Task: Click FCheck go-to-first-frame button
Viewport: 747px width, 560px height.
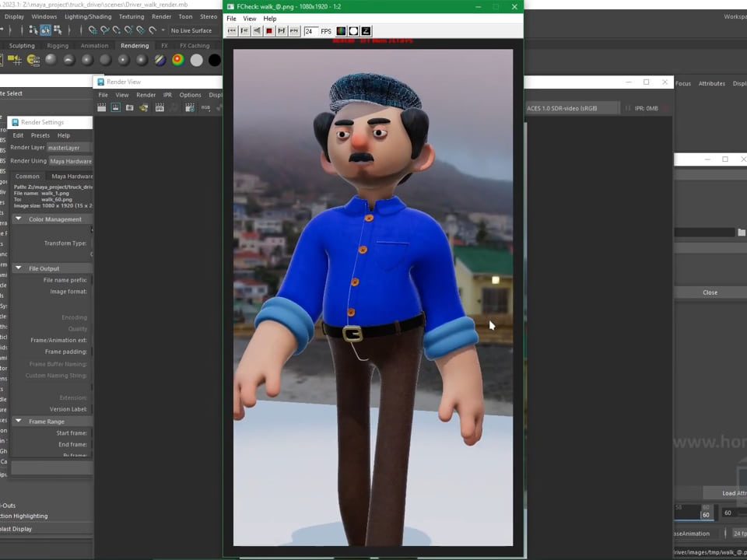Action: click(x=232, y=31)
